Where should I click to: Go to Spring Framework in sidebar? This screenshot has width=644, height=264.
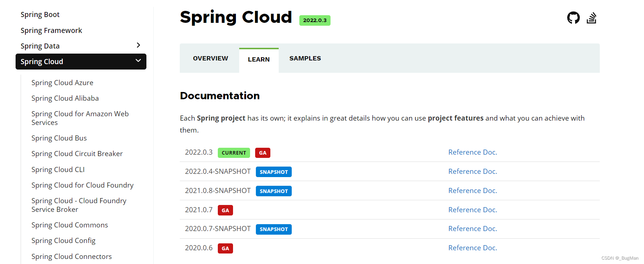[51, 30]
